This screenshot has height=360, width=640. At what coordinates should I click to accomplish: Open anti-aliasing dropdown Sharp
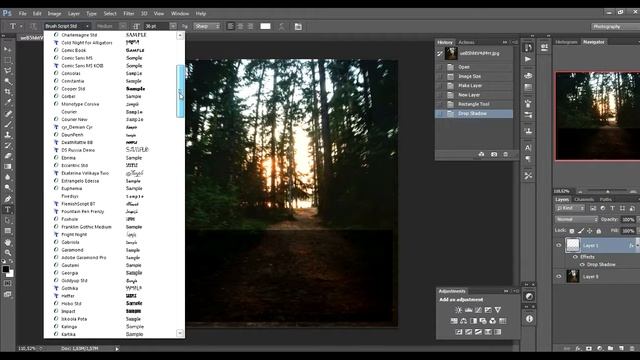pyautogui.click(x=207, y=26)
